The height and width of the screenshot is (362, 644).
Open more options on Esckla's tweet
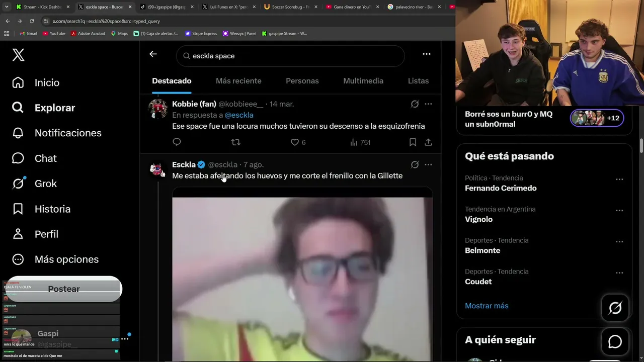coord(428,164)
